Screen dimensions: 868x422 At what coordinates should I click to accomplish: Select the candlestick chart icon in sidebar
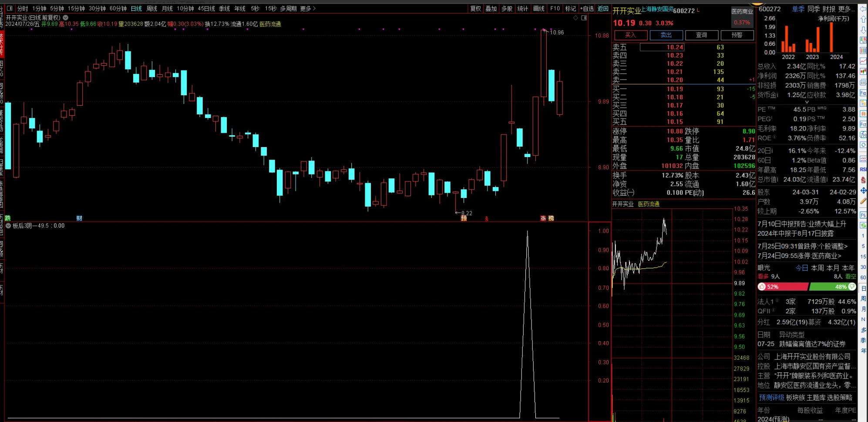point(863,72)
